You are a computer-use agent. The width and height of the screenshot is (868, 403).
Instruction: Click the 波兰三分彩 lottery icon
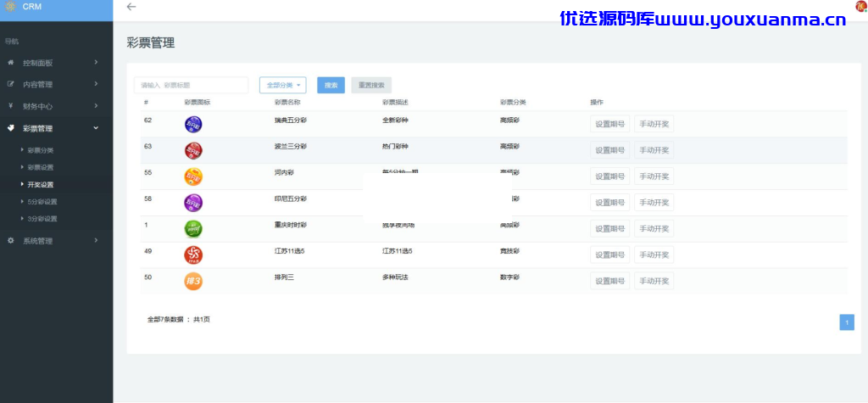point(193,150)
